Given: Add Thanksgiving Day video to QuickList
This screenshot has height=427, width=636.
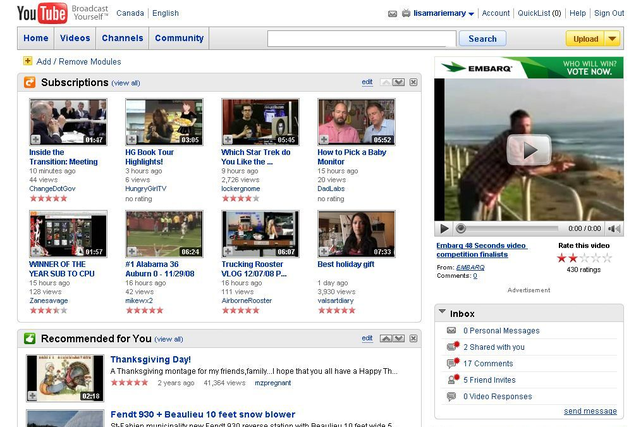Looking at the screenshot, I should (32, 396).
